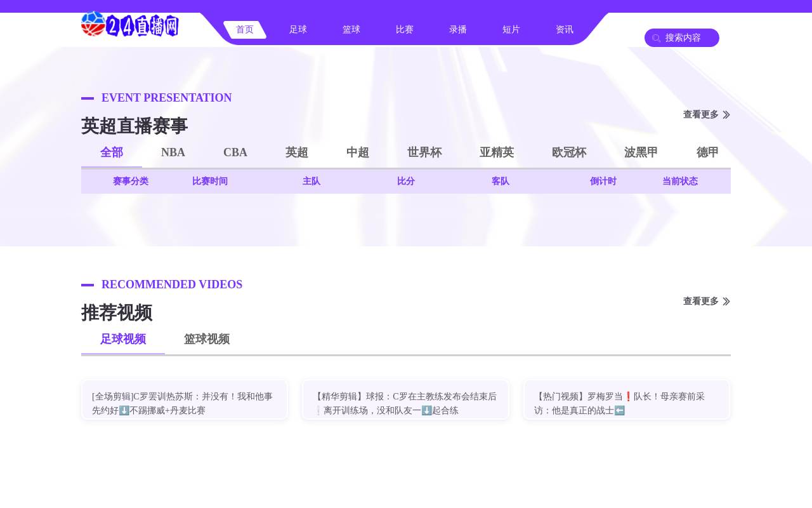Select the 全部 events tab
This screenshot has height=508, width=812.
(112, 152)
